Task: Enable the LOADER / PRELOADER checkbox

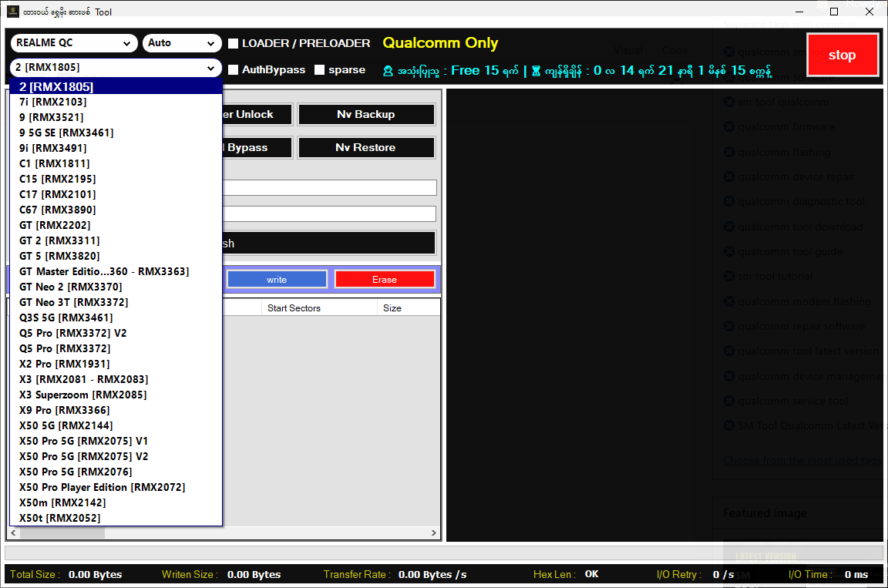Action: pos(234,43)
